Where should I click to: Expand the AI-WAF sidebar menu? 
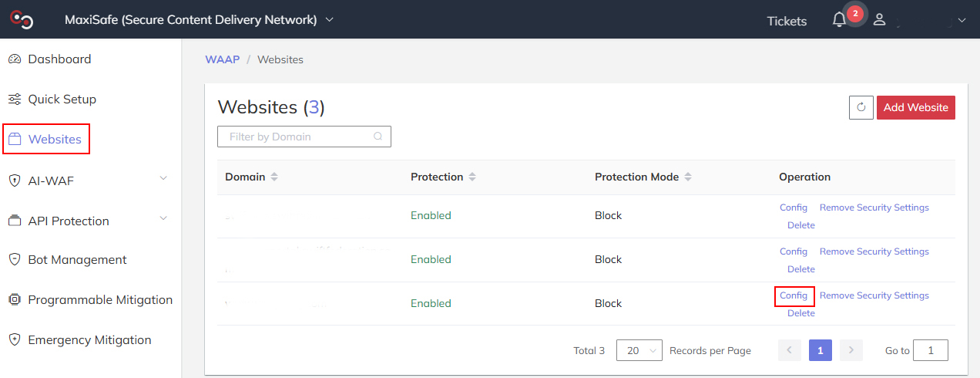pos(163,180)
